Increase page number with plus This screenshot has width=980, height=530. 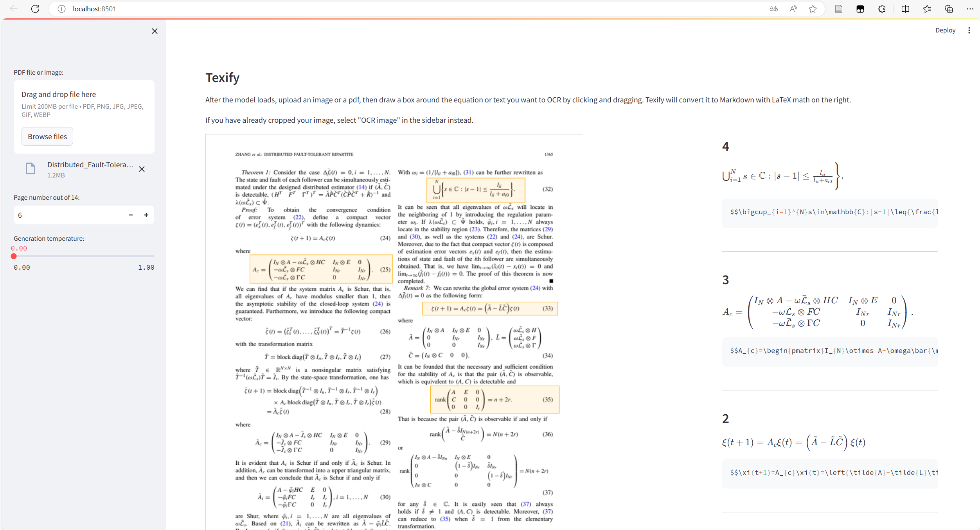tap(146, 215)
